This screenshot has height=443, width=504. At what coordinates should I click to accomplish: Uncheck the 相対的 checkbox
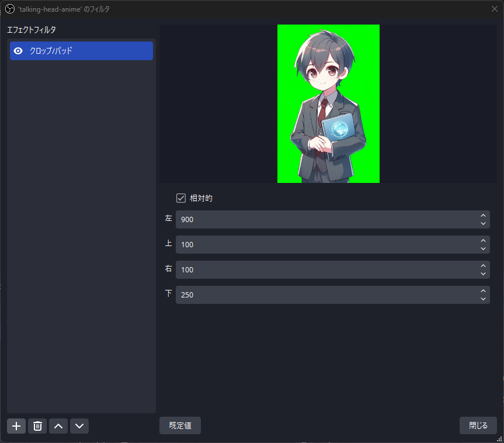click(x=181, y=198)
